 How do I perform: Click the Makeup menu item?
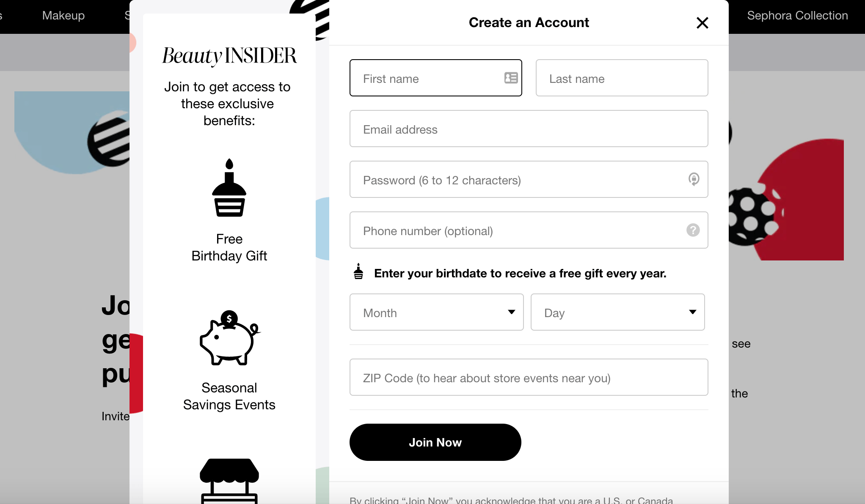point(63,15)
